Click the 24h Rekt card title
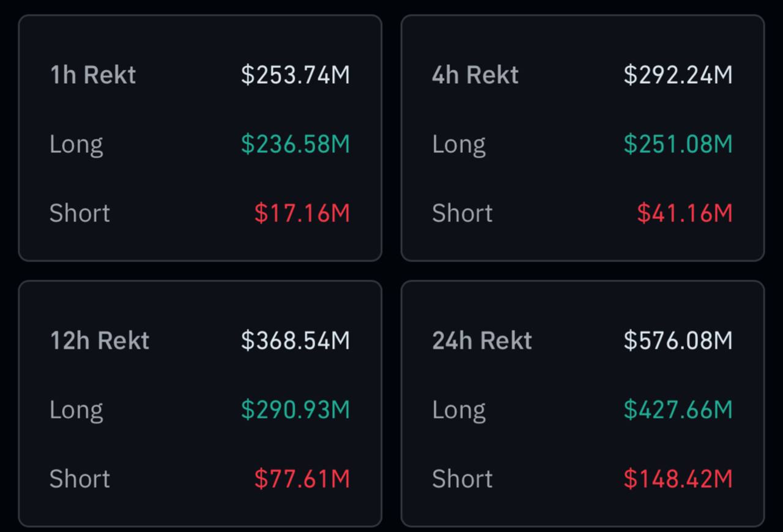 [482, 341]
